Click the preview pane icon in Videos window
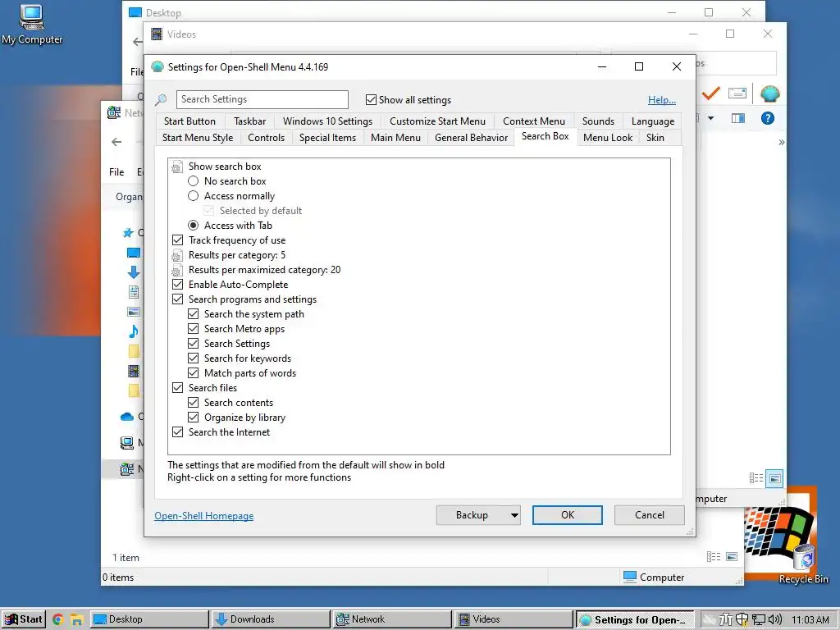The width and height of the screenshot is (840, 630). pos(738,118)
